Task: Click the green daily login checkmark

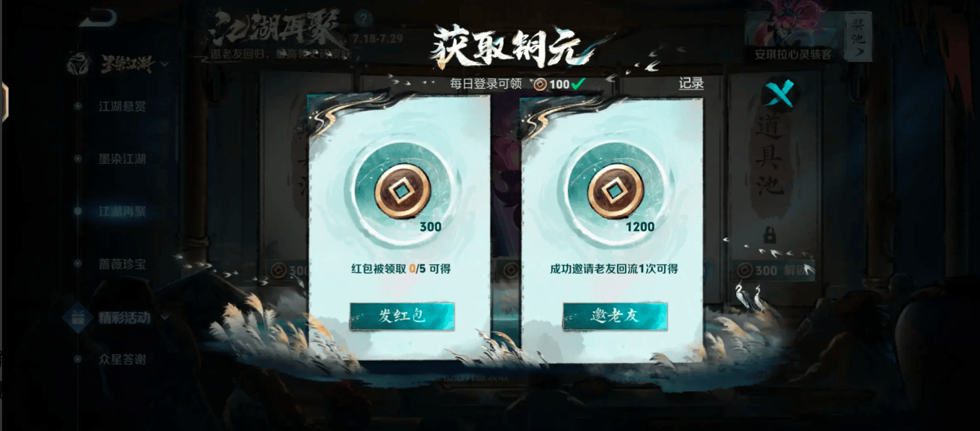Action: [578, 84]
